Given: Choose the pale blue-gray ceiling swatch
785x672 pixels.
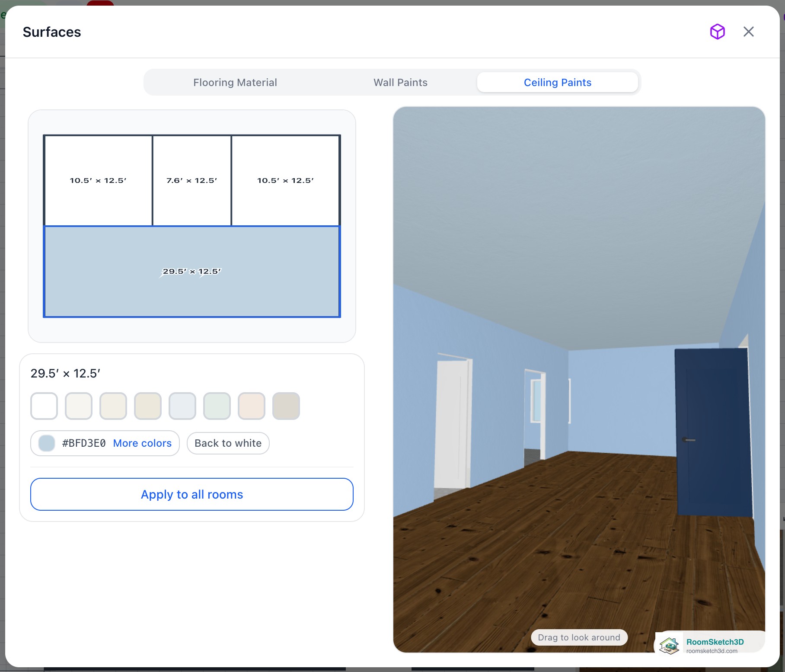Looking at the screenshot, I should 182,406.
